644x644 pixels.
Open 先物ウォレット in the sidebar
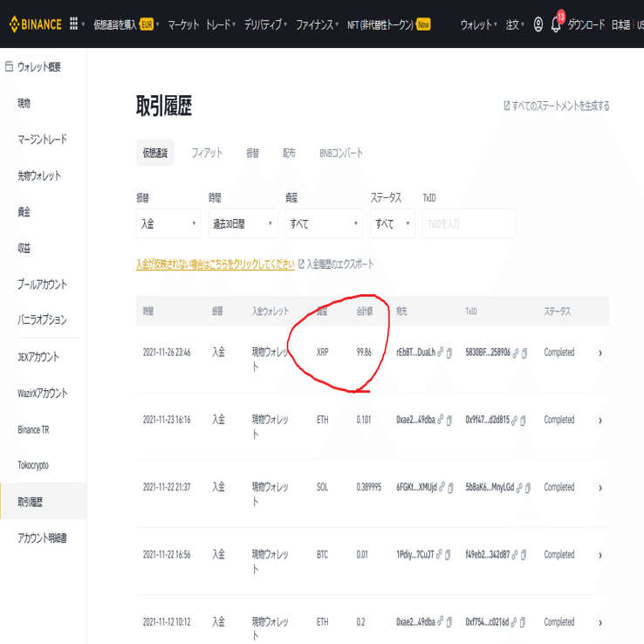(39, 175)
